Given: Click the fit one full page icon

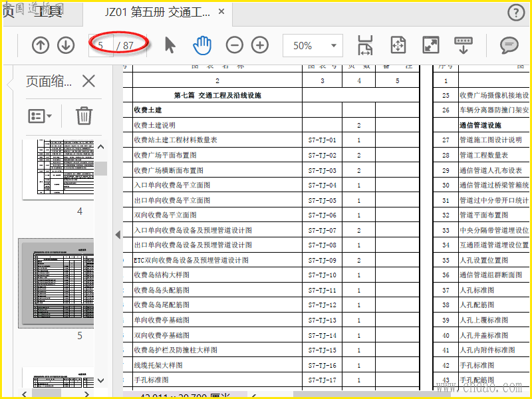Looking at the screenshot, I should [398, 45].
